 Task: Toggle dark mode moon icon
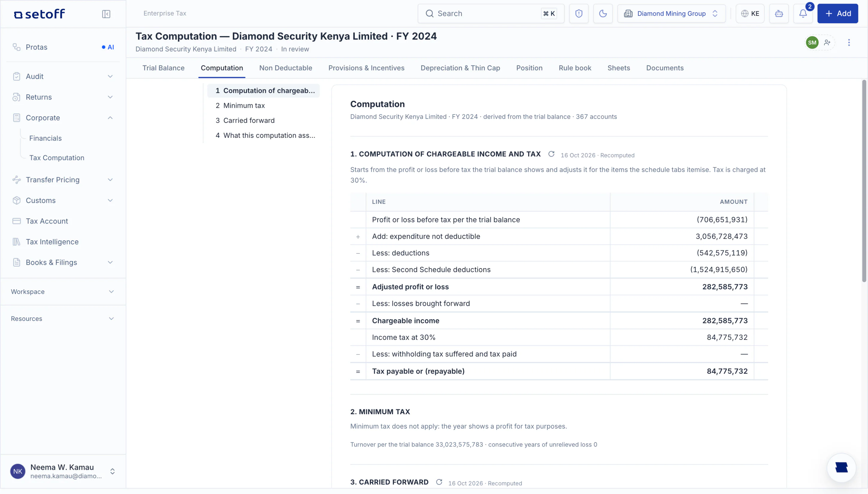coord(603,13)
